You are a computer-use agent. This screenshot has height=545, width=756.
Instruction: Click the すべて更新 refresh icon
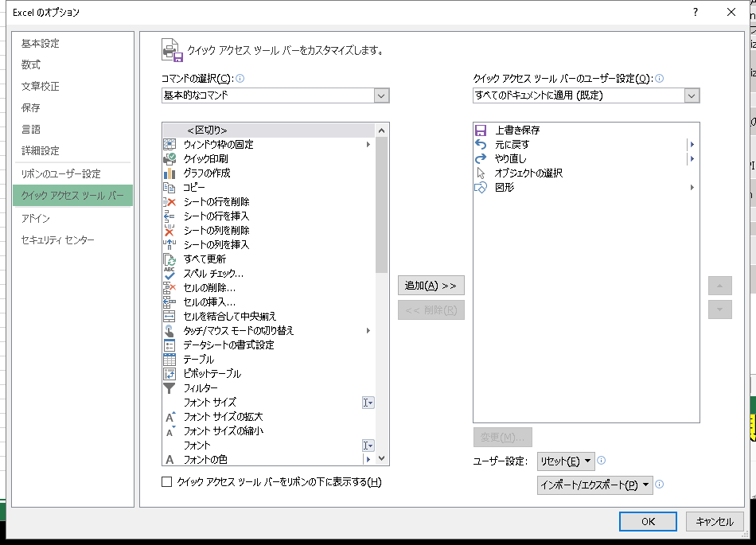170,259
